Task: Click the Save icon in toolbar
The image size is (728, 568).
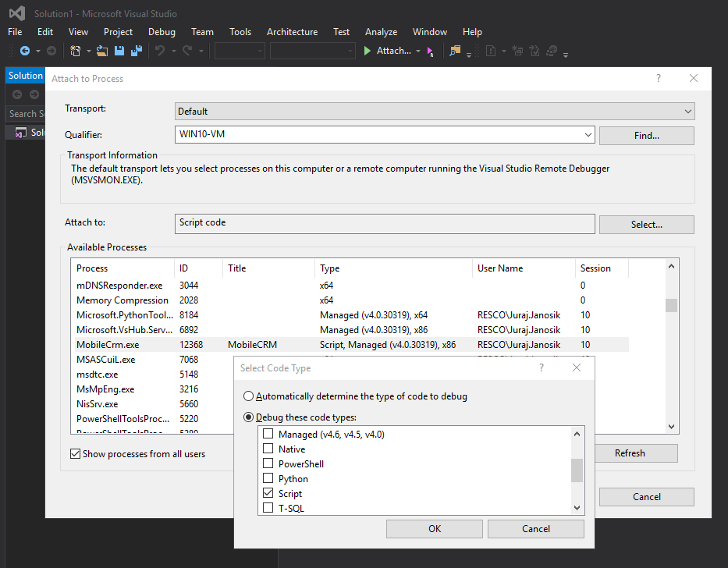Action: [119, 51]
